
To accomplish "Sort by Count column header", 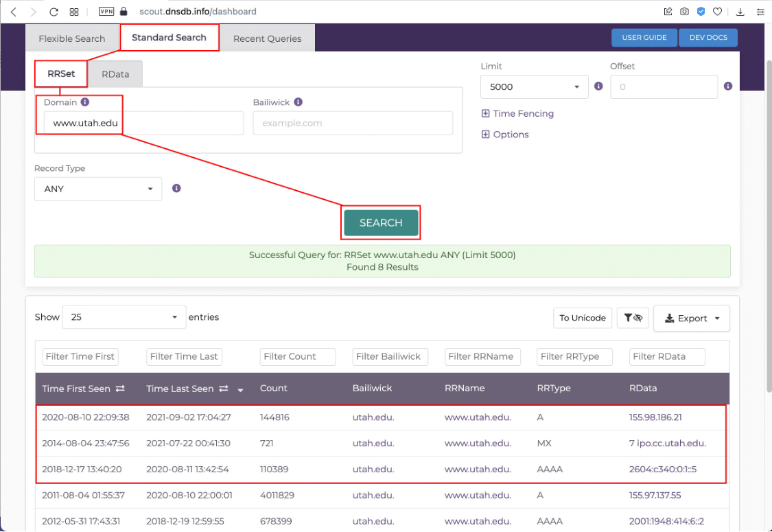I will (273, 388).
